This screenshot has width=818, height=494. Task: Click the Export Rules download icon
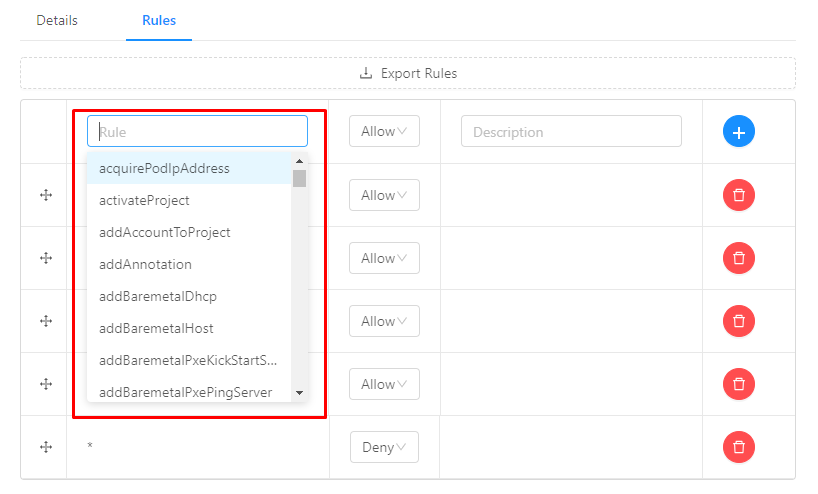(366, 73)
